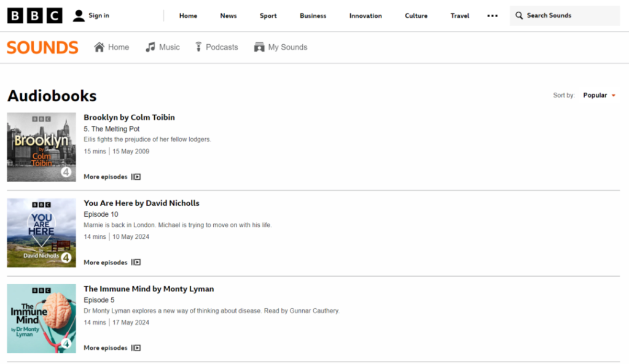The image size is (629, 364).
Task: Click You Are Here's More episodes playlist icon
Action: 136,263
